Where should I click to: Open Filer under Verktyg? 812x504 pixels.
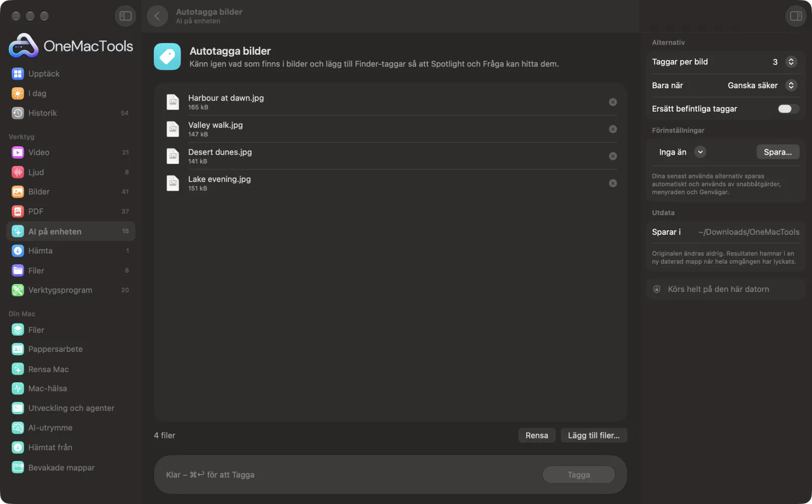pyautogui.click(x=71, y=270)
